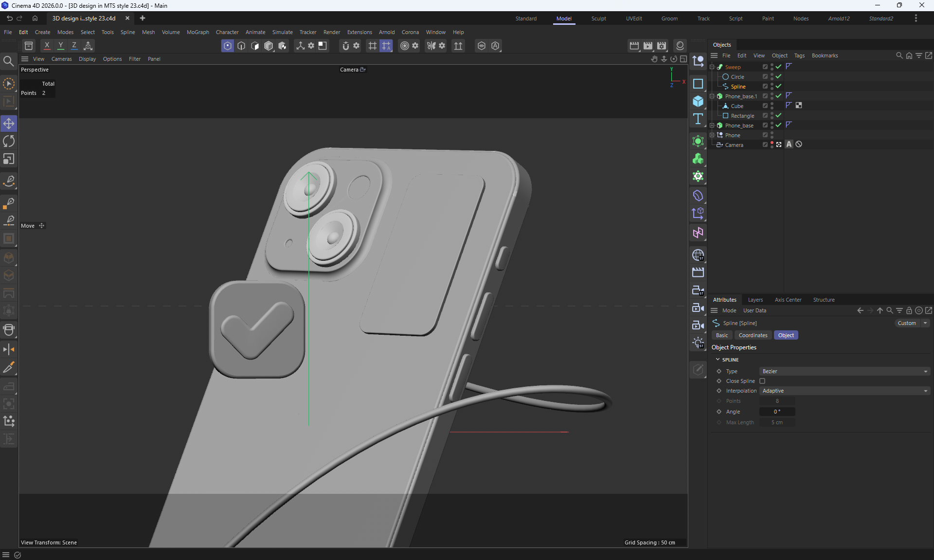This screenshot has width=934, height=560.
Task: Toggle Rectangle object's enable checkmark
Action: (778, 115)
